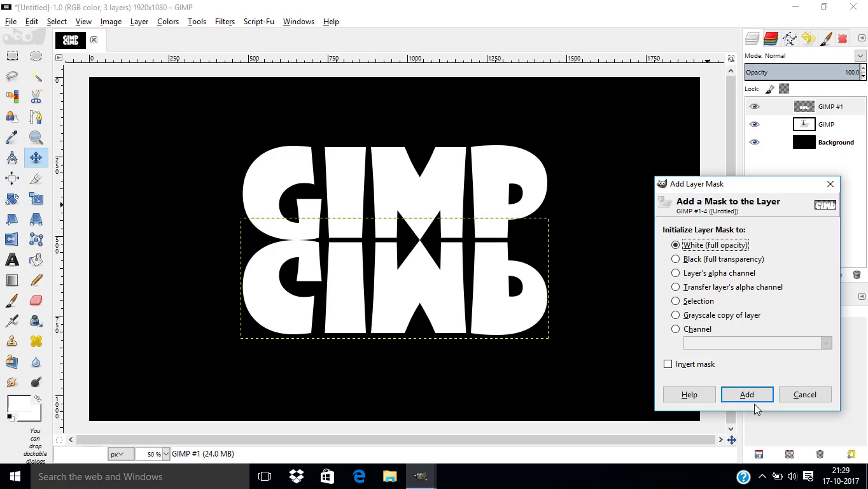Select the Eraser tool

(x=36, y=301)
